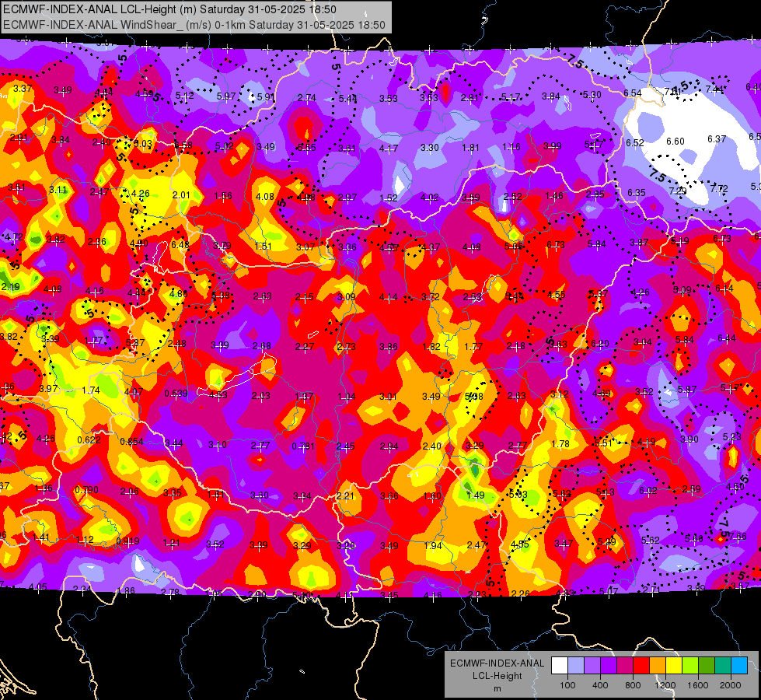Image resolution: width=761 pixels, height=700 pixels.
Task: Click the wind shear value 7.72
Action: click(719, 188)
